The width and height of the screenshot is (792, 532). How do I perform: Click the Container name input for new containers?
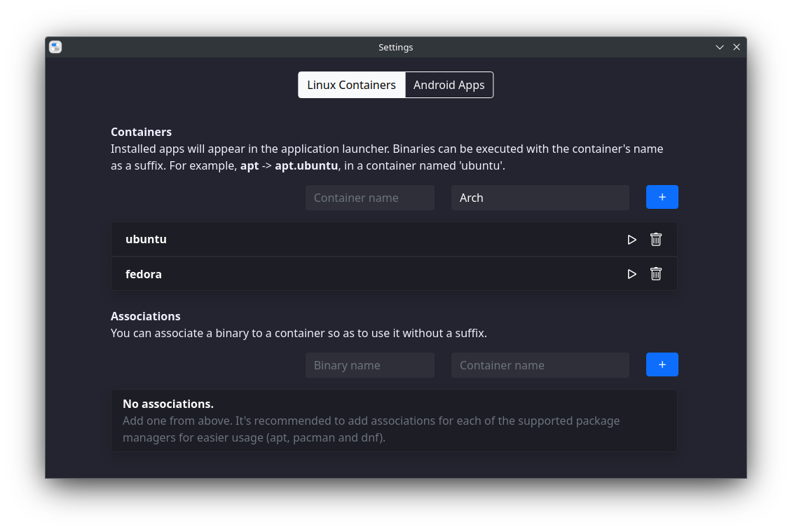pos(369,198)
